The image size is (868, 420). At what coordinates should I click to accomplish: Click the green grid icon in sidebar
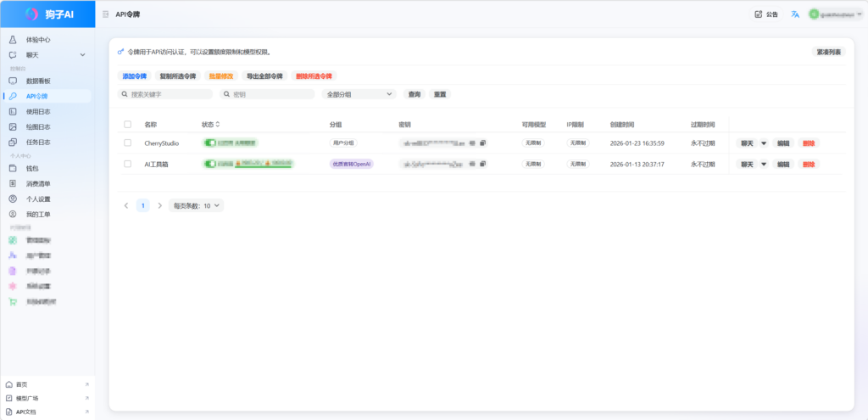tap(13, 240)
